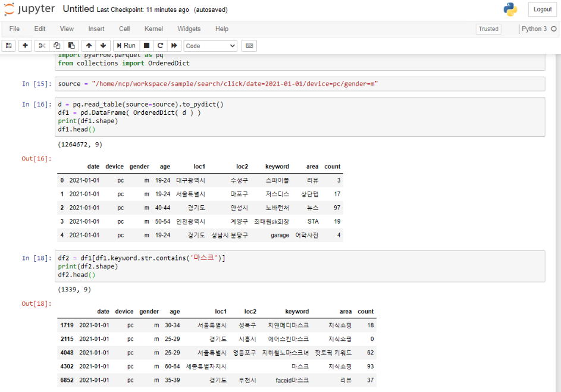561x392 pixels.
Task: Click the Last Checkpoint text
Action: click(x=143, y=10)
